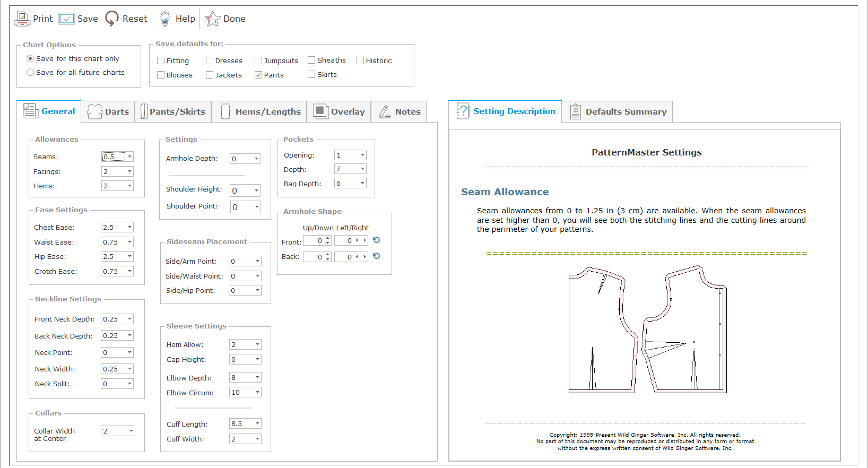Open the Seams allowance dropdown
The height and width of the screenshot is (468, 868).
coord(129,157)
